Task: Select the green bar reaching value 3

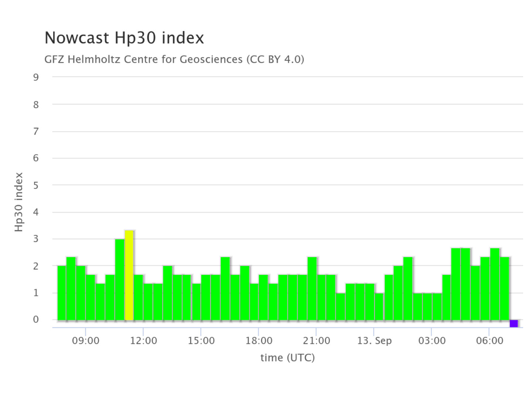Action: pos(119,280)
